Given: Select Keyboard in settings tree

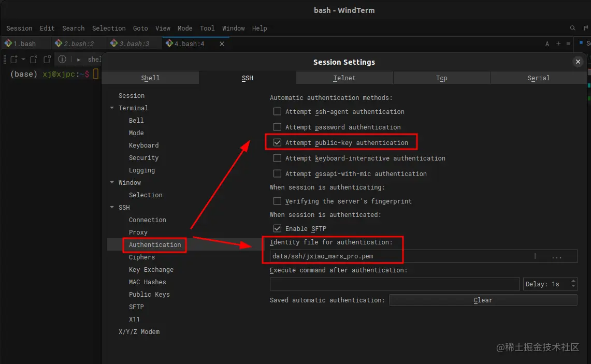Looking at the screenshot, I should coord(143,145).
